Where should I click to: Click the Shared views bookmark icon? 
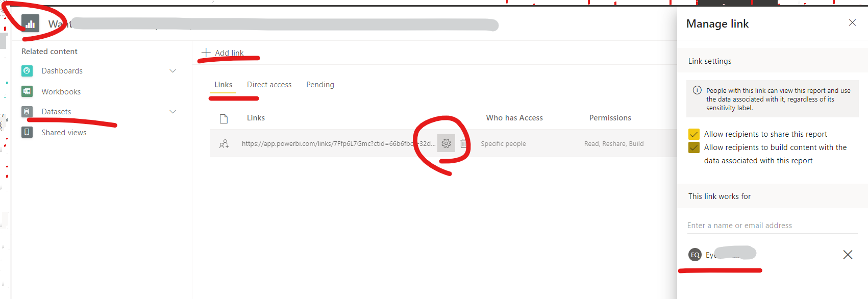coord(27,132)
